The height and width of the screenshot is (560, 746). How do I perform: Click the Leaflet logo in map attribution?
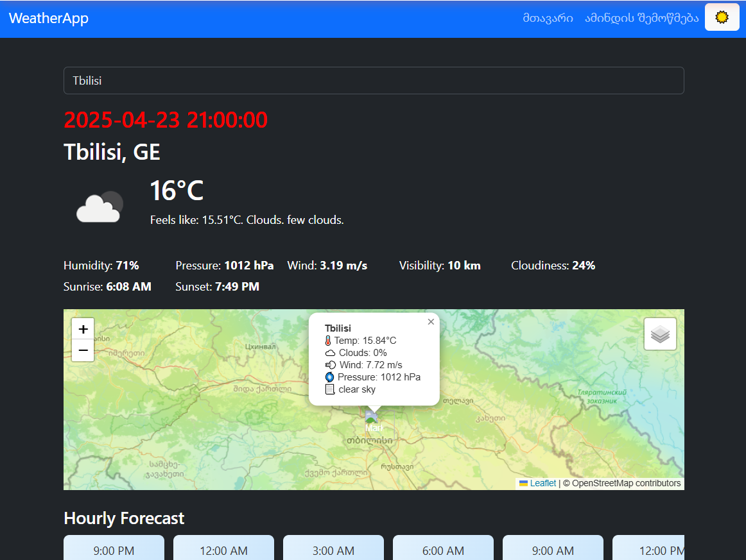tap(524, 483)
